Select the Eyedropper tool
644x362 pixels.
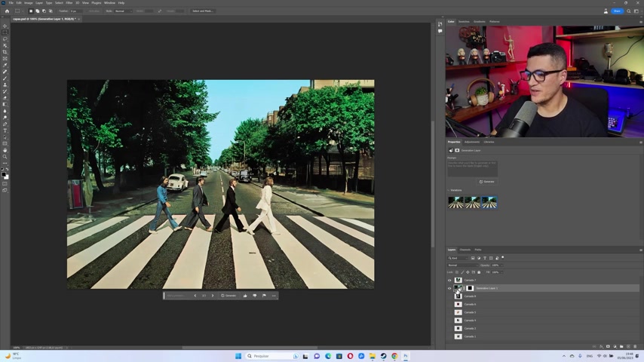[x=5, y=66]
